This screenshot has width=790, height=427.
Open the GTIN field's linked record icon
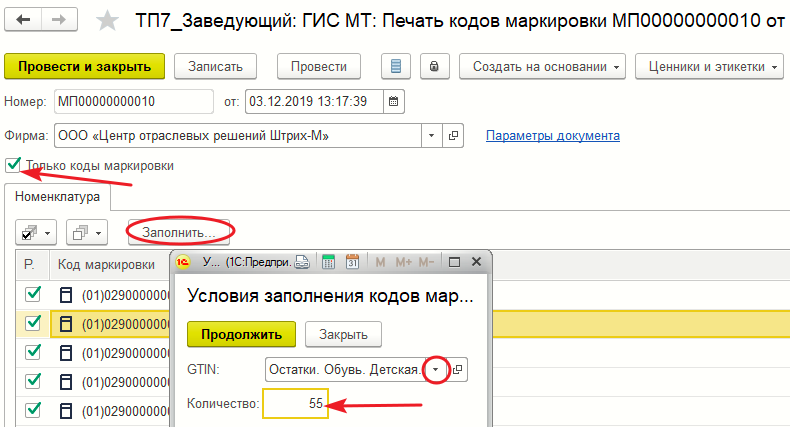coord(457,370)
